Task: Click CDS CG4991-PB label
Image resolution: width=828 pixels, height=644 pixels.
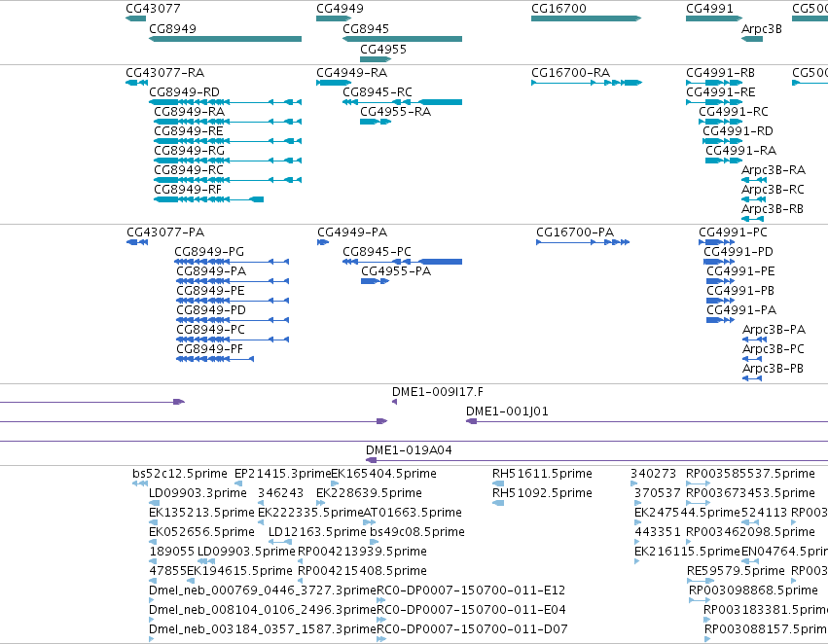Action: [740, 292]
